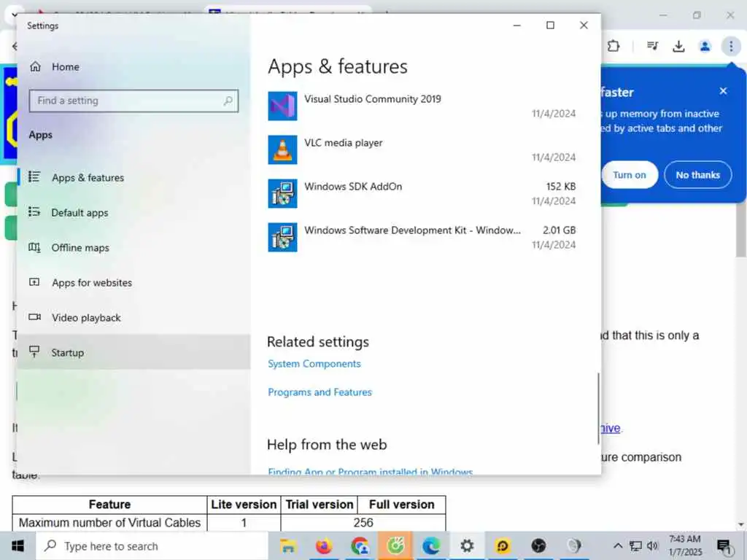Select Visual Studio Community 2019 entry
747x560 pixels.
click(422, 106)
